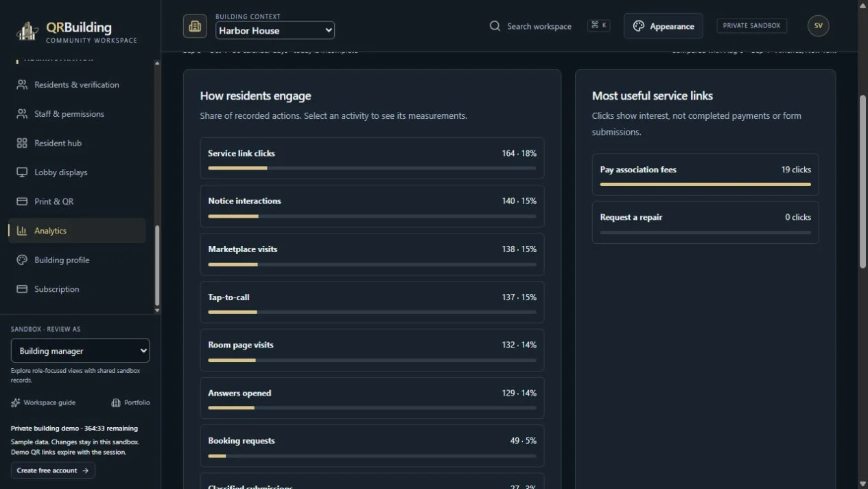Screen dimensions: 868x489
Task: Click the sidebar scrollbar thumb
Action: pos(157,265)
